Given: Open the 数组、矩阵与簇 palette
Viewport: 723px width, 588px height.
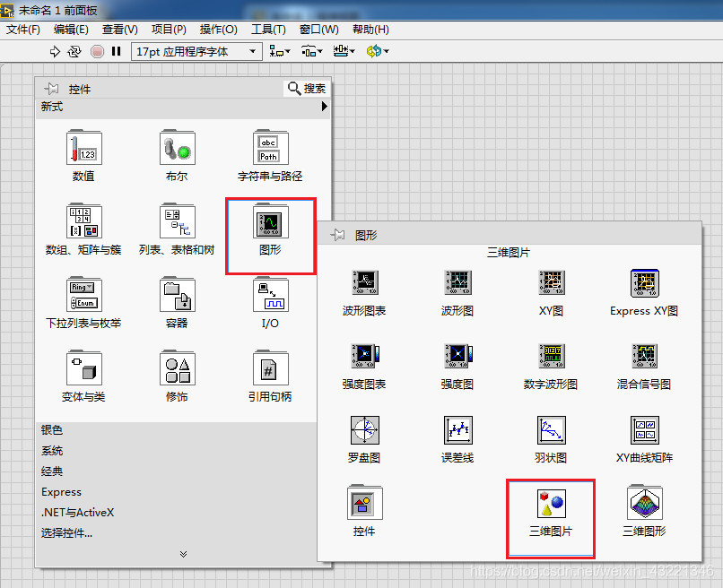Looking at the screenshot, I should pos(83,221).
